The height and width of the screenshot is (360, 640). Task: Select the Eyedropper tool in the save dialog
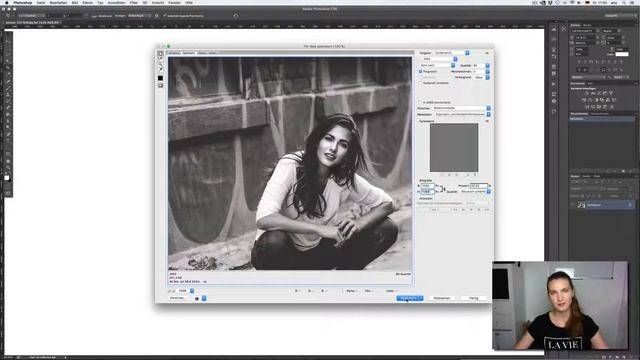(x=160, y=69)
